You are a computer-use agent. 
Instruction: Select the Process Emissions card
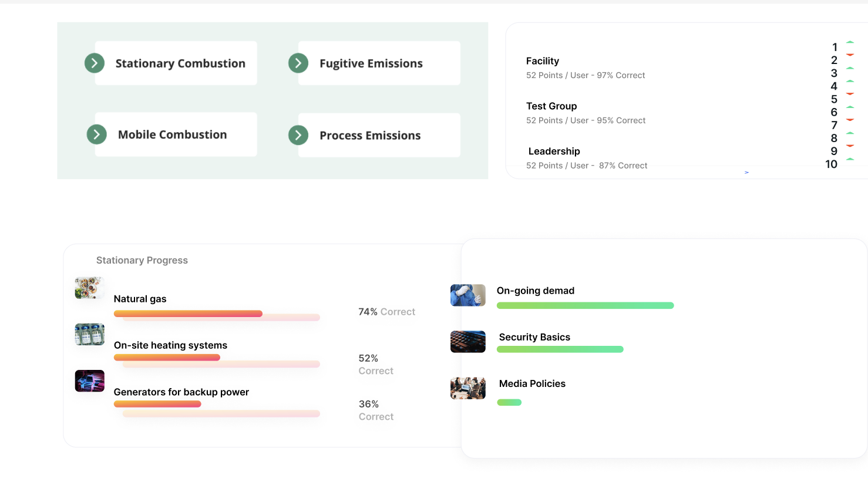coord(381,136)
